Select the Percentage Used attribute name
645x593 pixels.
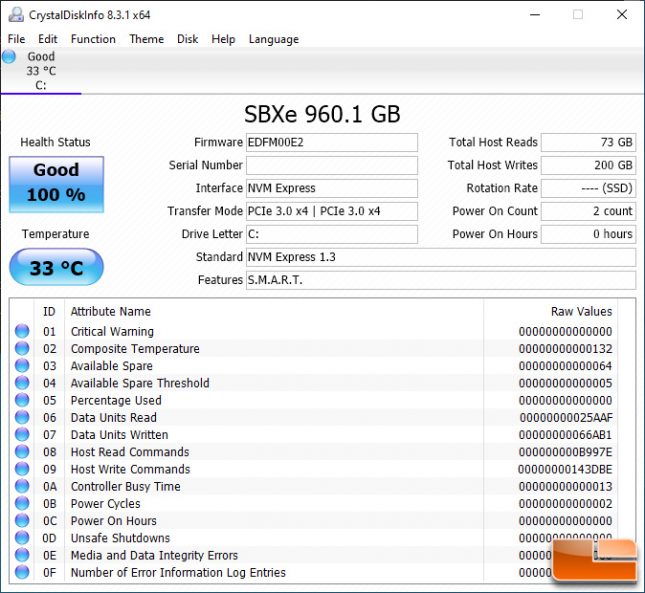pos(116,401)
